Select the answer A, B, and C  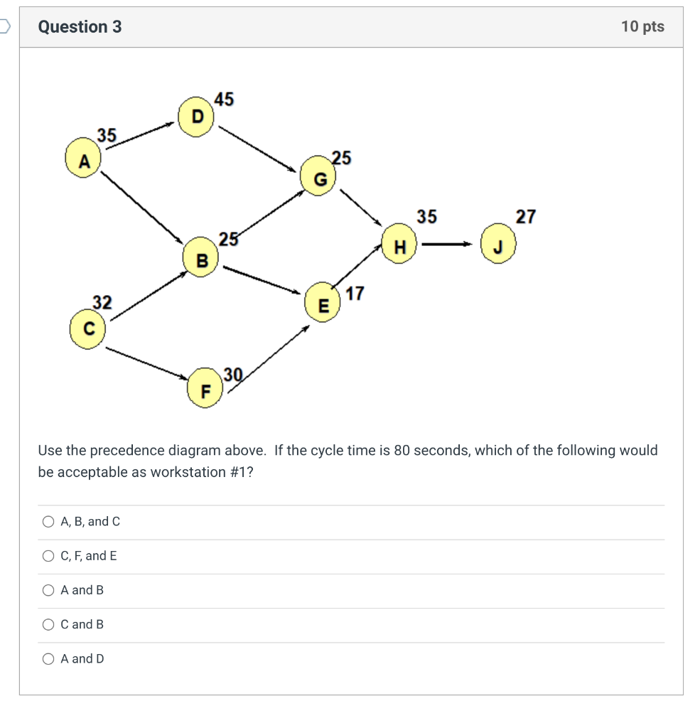tap(48, 521)
